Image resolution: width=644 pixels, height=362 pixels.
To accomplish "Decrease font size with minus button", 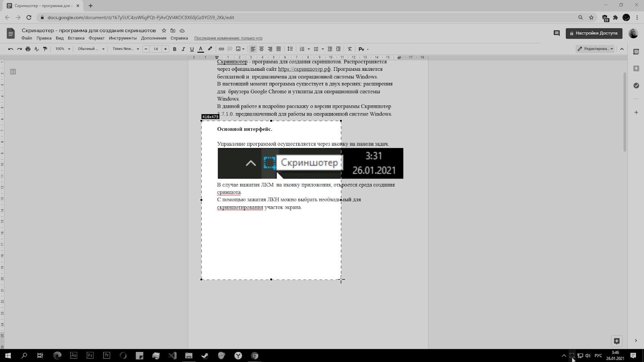I will [x=146, y=49].
